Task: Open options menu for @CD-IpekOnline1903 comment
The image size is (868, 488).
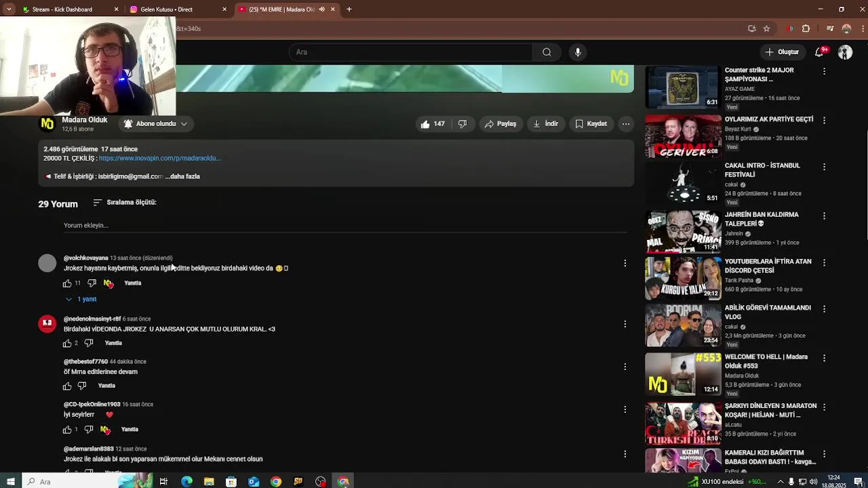Action: [625, 409]
